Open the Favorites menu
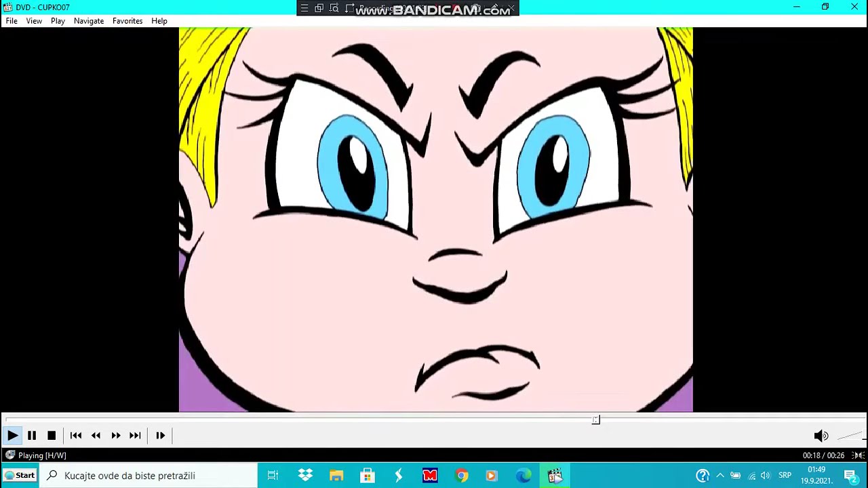Viewport: 868px width, 488px height. coord(127,21)
